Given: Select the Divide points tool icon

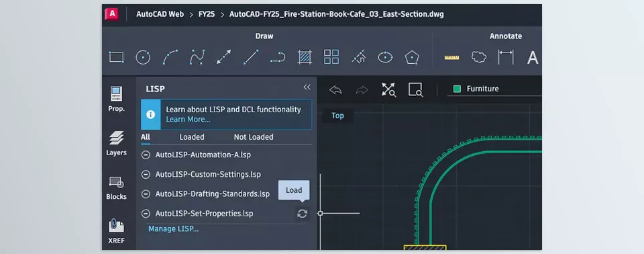Looking at the screenshot, I should 358,57.
